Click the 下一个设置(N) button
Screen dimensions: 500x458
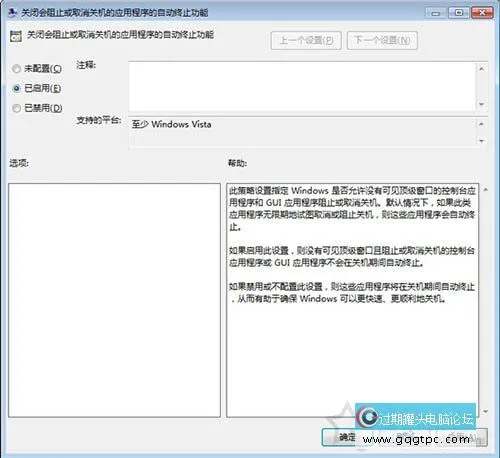tap(382, 40)
